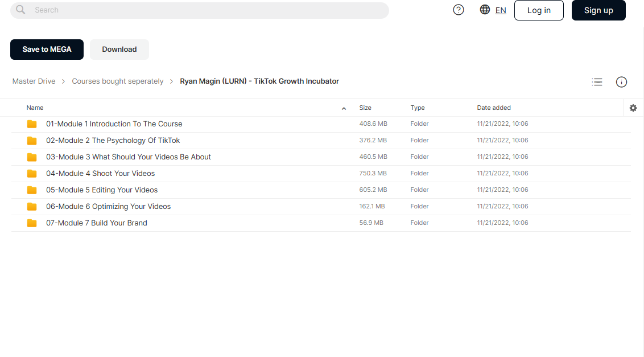Viewport: 644px width, 357px height.
Task: Click the 460.5 MB size cell
Action: 373,157
